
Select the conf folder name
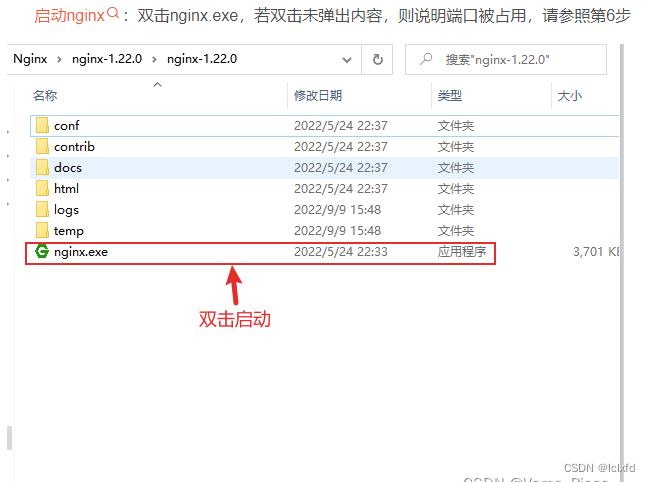[66, 126]
